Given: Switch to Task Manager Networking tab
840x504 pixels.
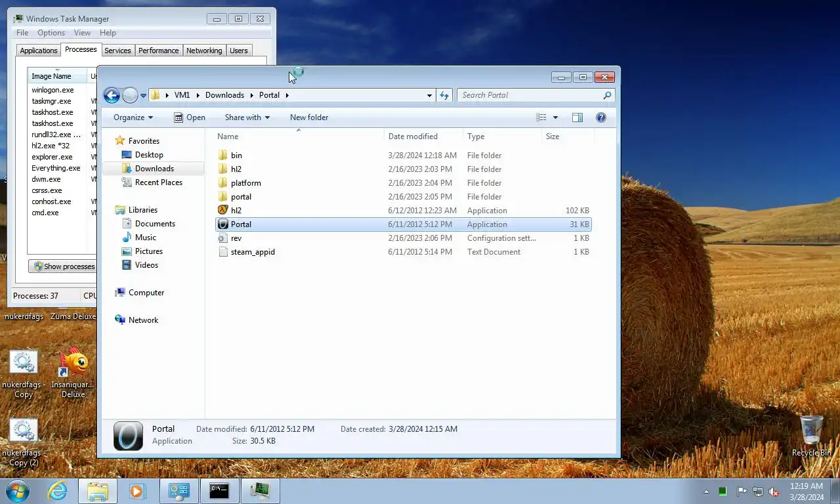Looking at the screenshot, I should coord(204,51).
